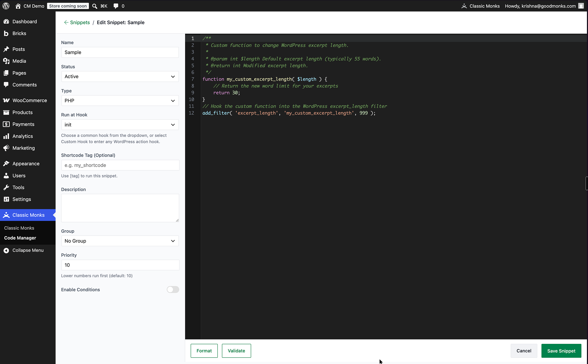
Task: Click the Tools wrench icon
Action: pyautogui.click(x=6, y=188)
